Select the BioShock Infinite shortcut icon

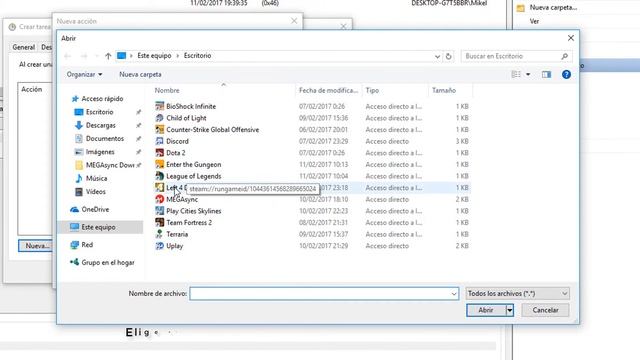tap(160, 106)
